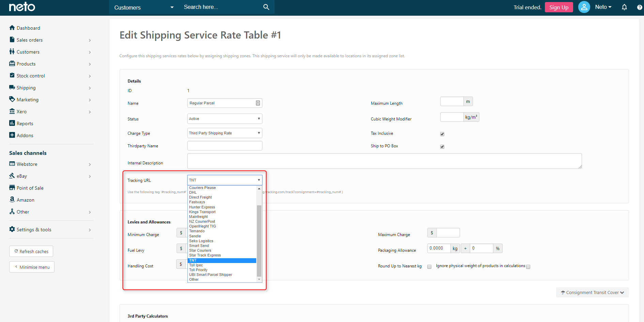This screenshot has height=322, width=644.
Task: Click the Settings & tools gear icon
Action: (12, 229)
